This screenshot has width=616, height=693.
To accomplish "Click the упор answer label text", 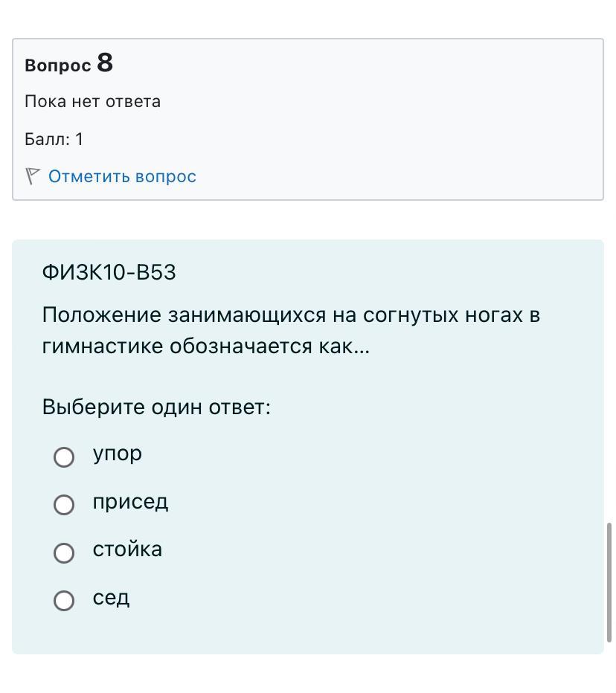I will 117,454.
